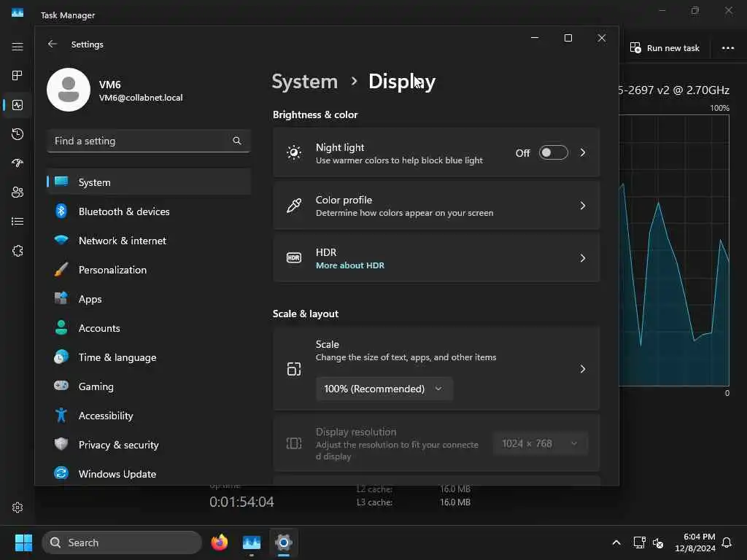Screen dimensions: 747x560
Task: Select Performance icon in Task Manager sidebar
Action: (x=18, y=105)
